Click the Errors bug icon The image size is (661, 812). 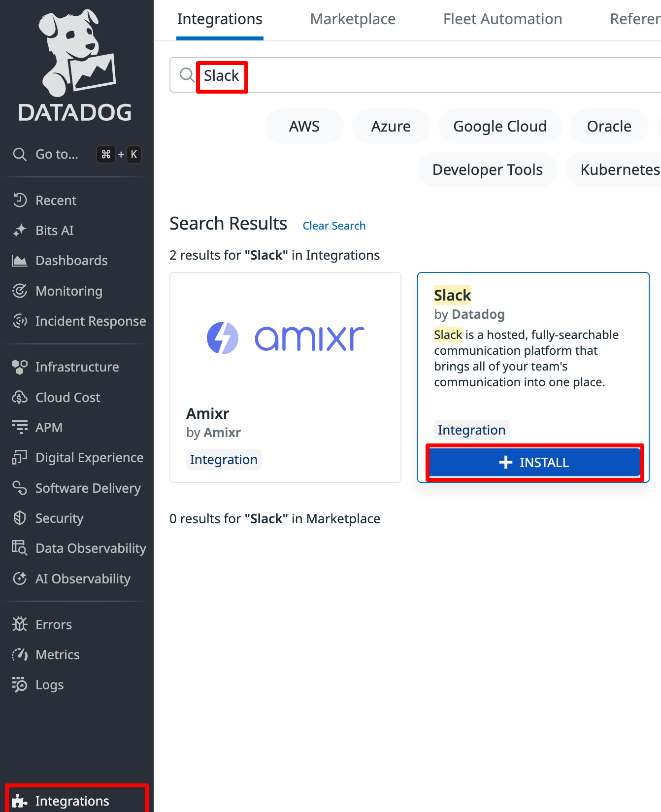pyautogui.click(x=20, y=624)
